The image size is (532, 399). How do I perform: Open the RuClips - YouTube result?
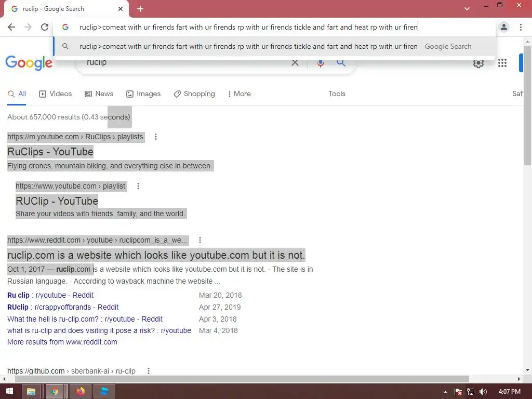point(50,152)
